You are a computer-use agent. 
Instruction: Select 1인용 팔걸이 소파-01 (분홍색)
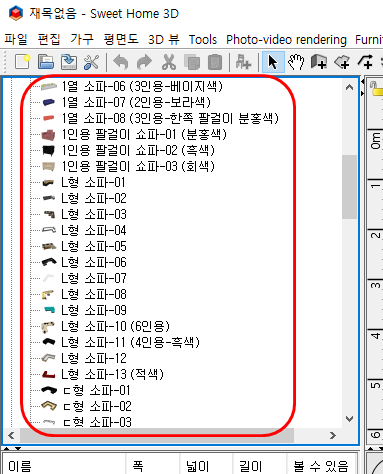(x=144, y=134)
